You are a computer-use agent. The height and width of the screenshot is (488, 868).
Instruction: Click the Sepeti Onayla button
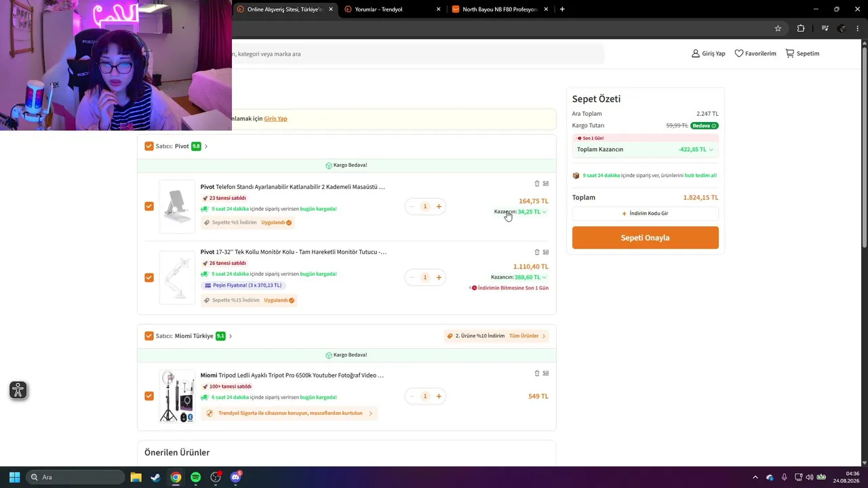click(645, 238)
